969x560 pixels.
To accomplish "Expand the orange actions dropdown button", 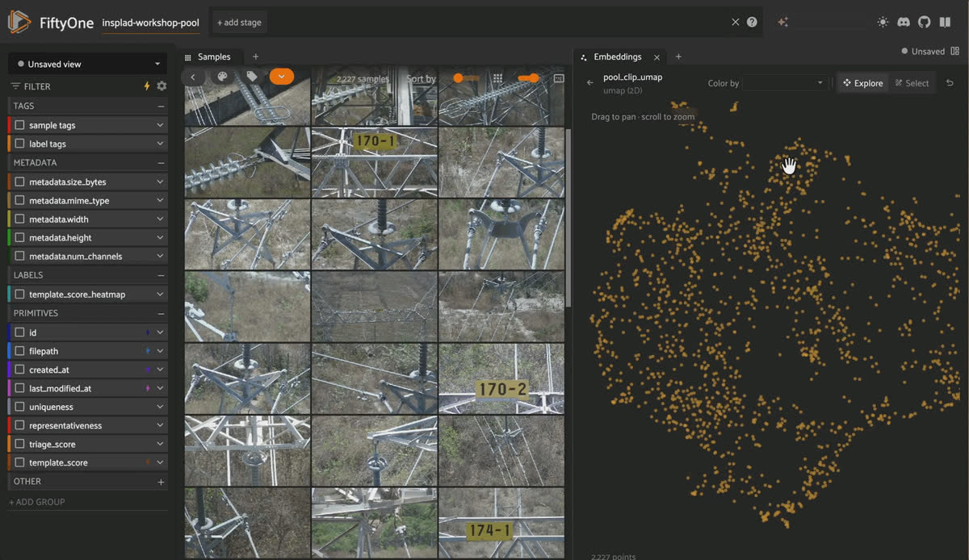I will click(282, 77).
